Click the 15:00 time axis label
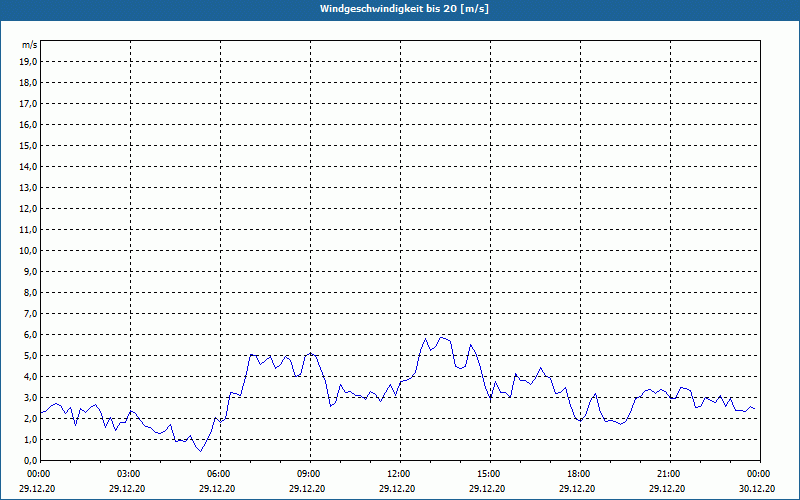 pyautogui.click(x=489, y=474)
